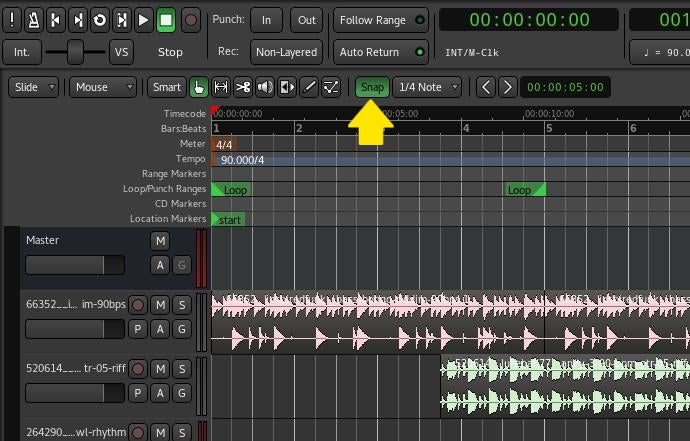690x441 pixels.
Task: Select the Draw pencil tool
Action: click(309, 87)
